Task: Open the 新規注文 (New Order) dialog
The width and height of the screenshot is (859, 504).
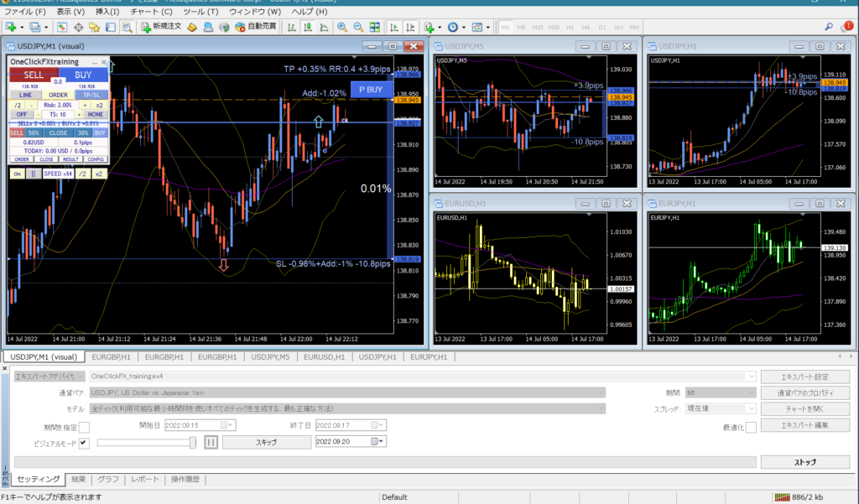Action: coord(168,27)
